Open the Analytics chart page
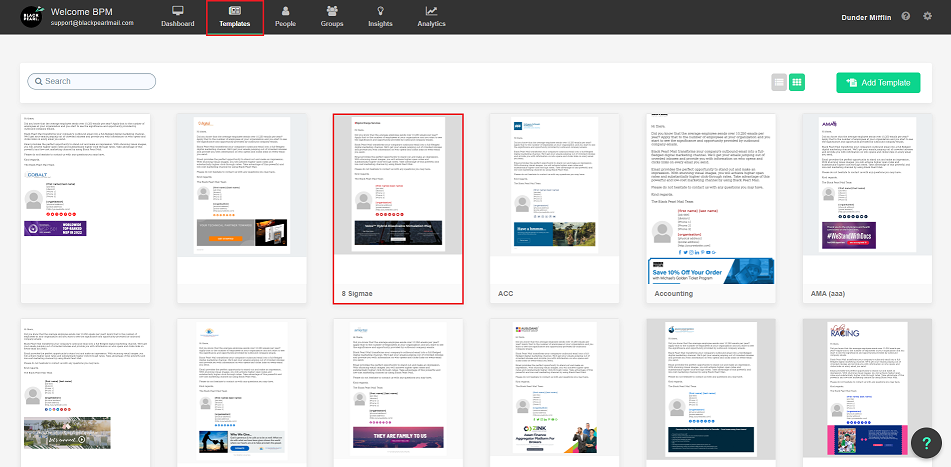The width and height of the screenshot is (951, 467). [431, 16]
